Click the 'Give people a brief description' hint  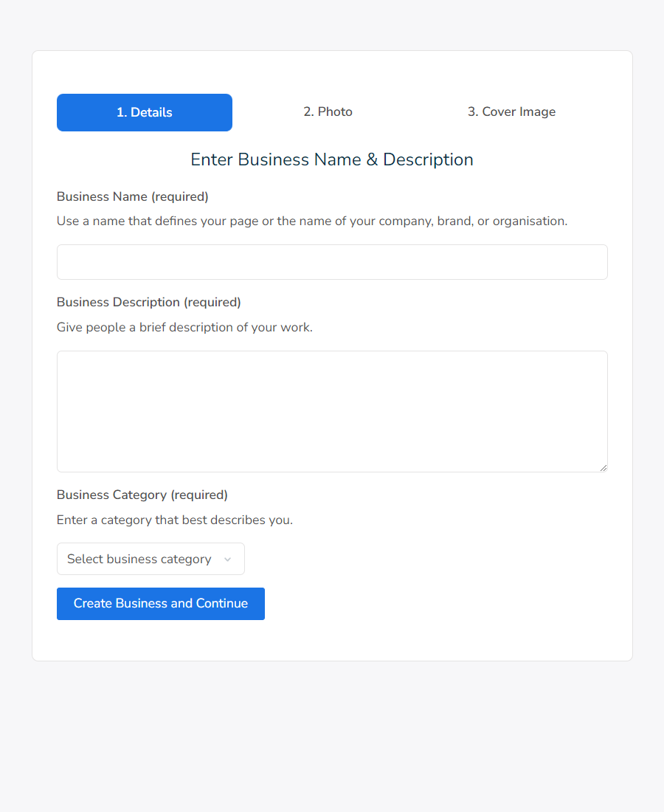coord(184,327)
